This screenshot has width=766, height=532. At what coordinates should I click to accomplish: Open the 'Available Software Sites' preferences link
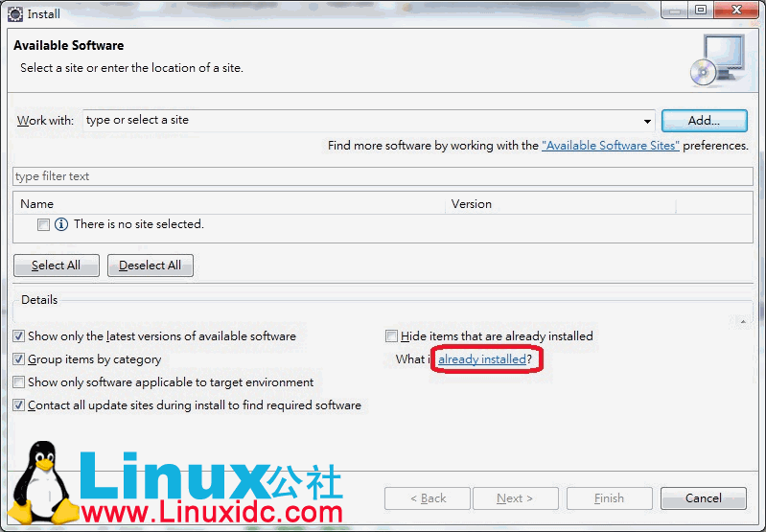(x=611, y=146)
